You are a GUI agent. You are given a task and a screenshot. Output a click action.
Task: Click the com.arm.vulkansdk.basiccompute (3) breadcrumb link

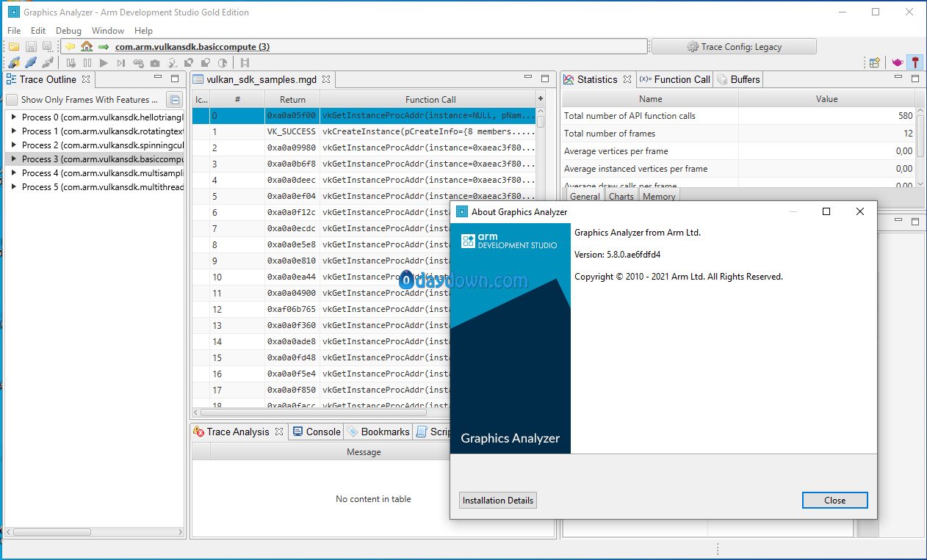pyautogui.click(x=192, y=47)
